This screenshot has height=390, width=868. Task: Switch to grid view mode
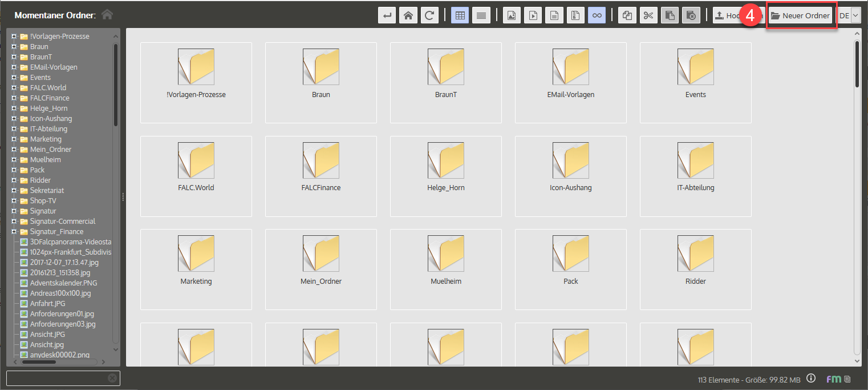pyautogui.click(x=460, y=16)
